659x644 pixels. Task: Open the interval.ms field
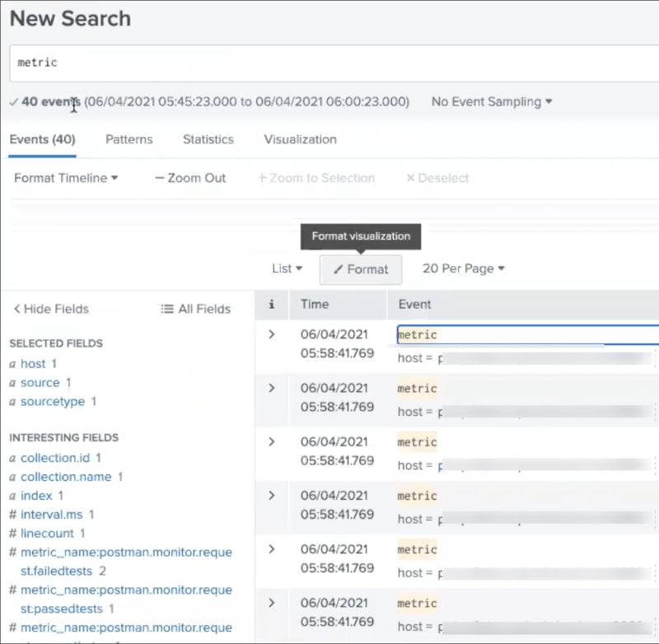[x=51, y=515]
